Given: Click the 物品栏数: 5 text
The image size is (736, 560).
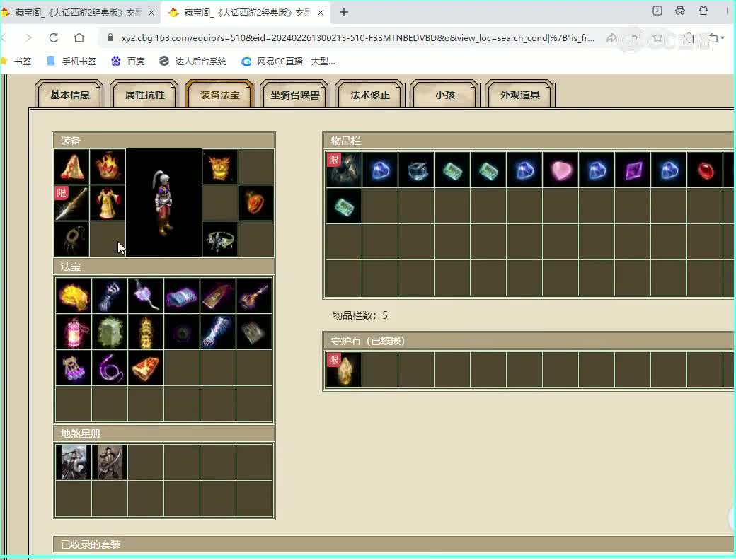Looking at the screenshot, I should [x=360, y=315].
